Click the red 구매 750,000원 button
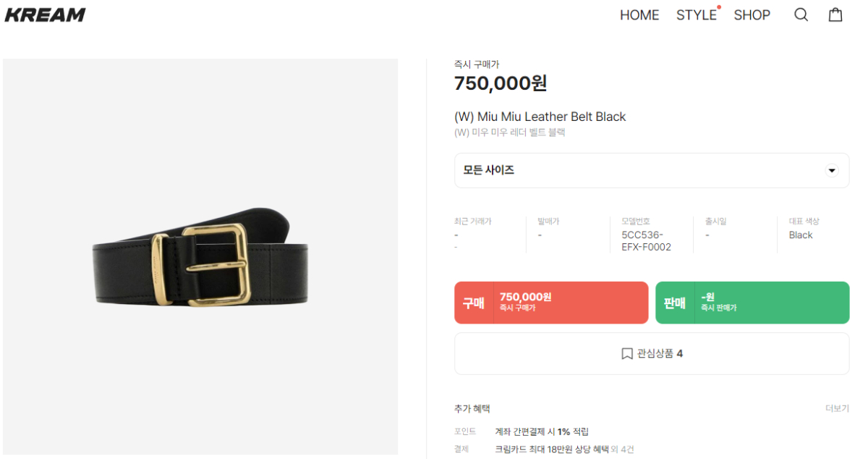868x459 pixels. point(551,303)
